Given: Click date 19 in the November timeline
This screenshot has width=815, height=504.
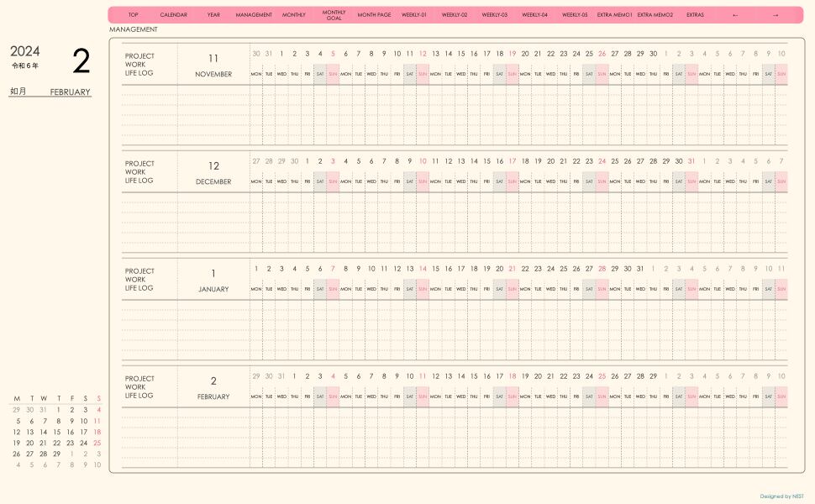Looking at the screenshot, I should [513, 54].
